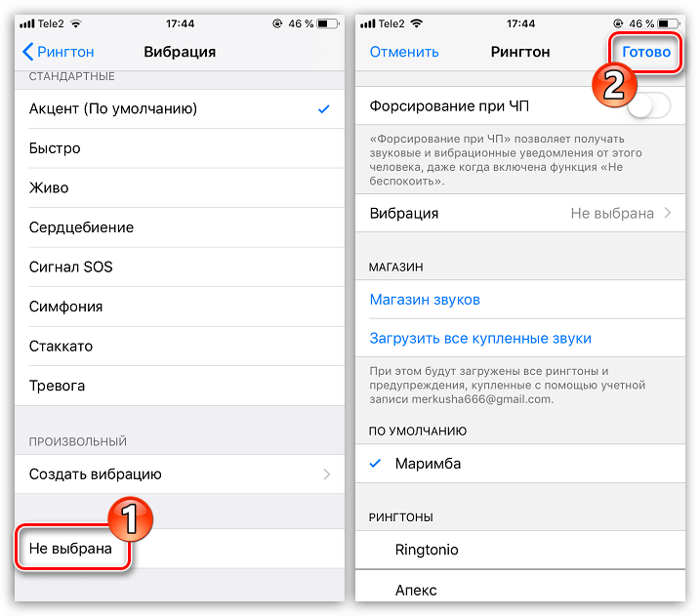700x616 pixels.
Task: Open Вибрация row showing Не выбрана
Action: (x=520, y=214)
